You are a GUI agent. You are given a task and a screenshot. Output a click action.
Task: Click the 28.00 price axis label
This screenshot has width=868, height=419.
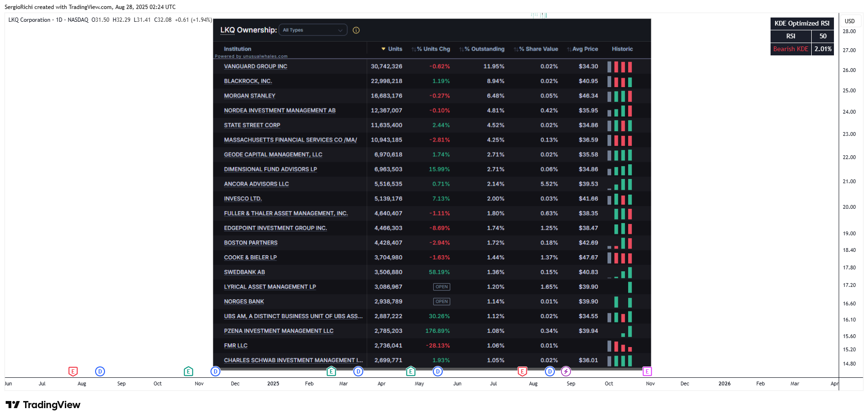849,31
